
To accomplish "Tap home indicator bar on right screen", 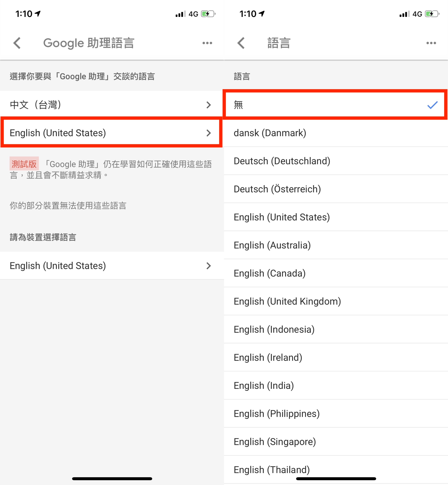I will (x=336, y=479).
